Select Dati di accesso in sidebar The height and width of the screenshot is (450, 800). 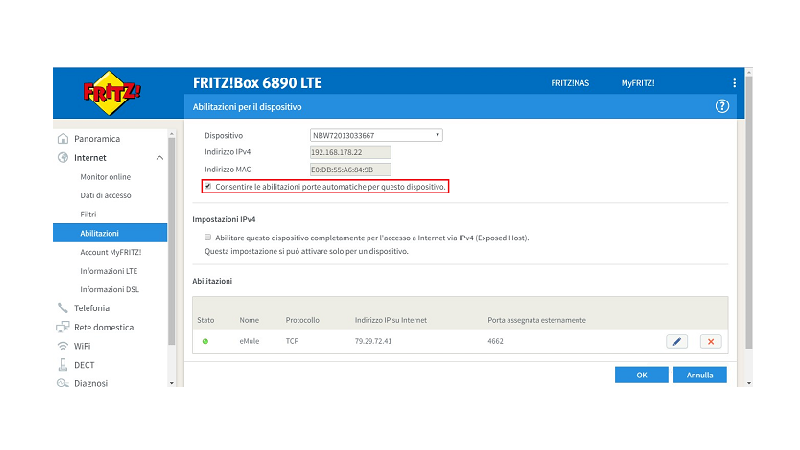coord(106,195)
